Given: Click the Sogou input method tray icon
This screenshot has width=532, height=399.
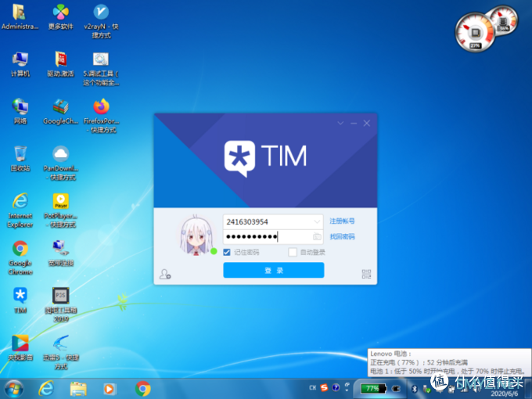Looking at the screenshot, I should 324,387.
